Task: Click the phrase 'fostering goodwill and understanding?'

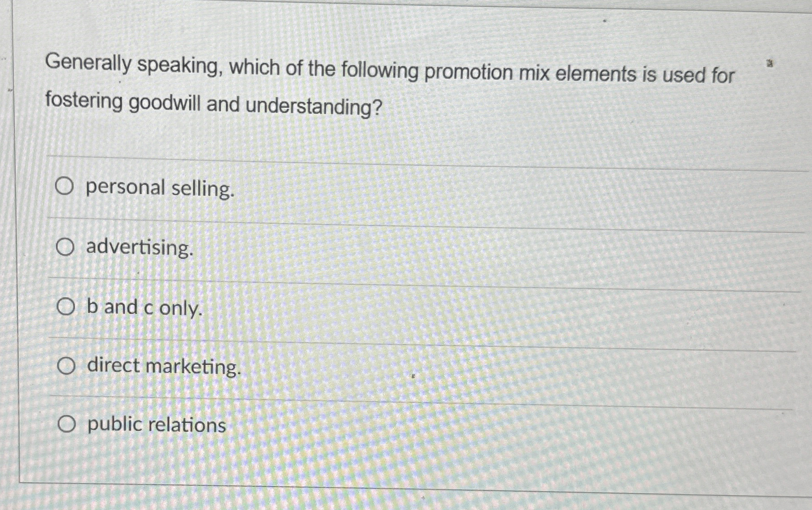Action: coord(212,104)
